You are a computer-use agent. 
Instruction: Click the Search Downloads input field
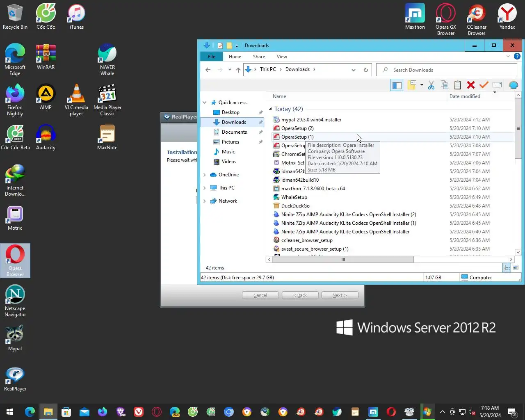tap(446, 70)
